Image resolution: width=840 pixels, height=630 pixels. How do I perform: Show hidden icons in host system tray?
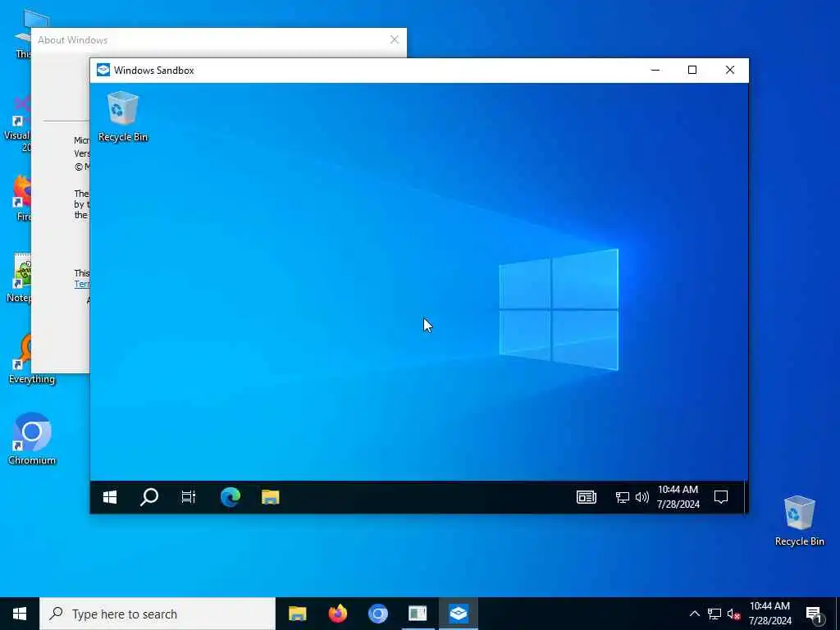pyautogui.click(x=694, y=614)
